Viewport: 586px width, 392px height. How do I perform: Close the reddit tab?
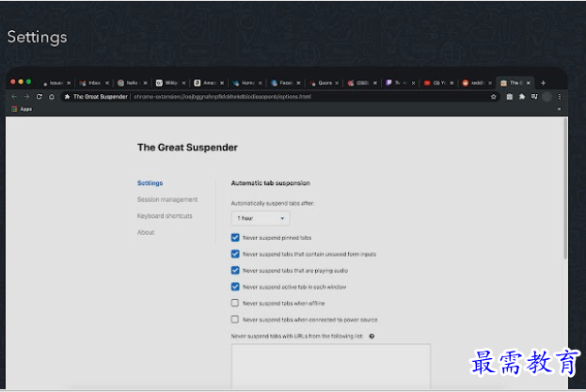[490, 83]
